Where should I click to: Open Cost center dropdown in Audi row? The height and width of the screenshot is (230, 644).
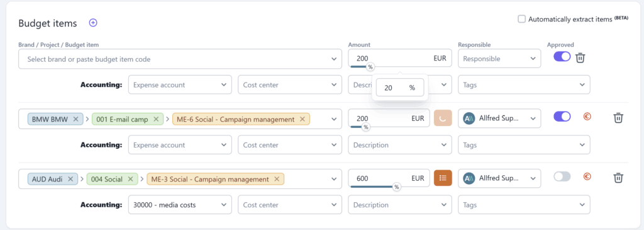(290, 205)
